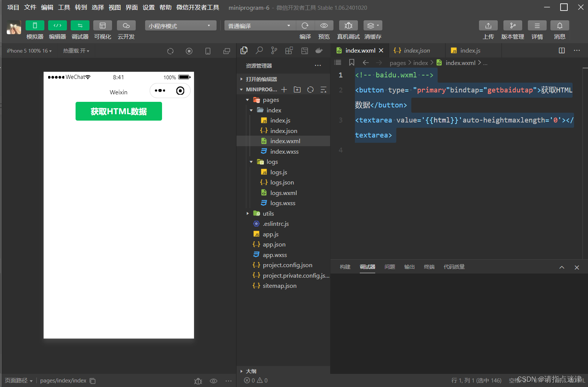Screen dimensions: 588x387
Task: Click the upload icon
Action: 488,26
